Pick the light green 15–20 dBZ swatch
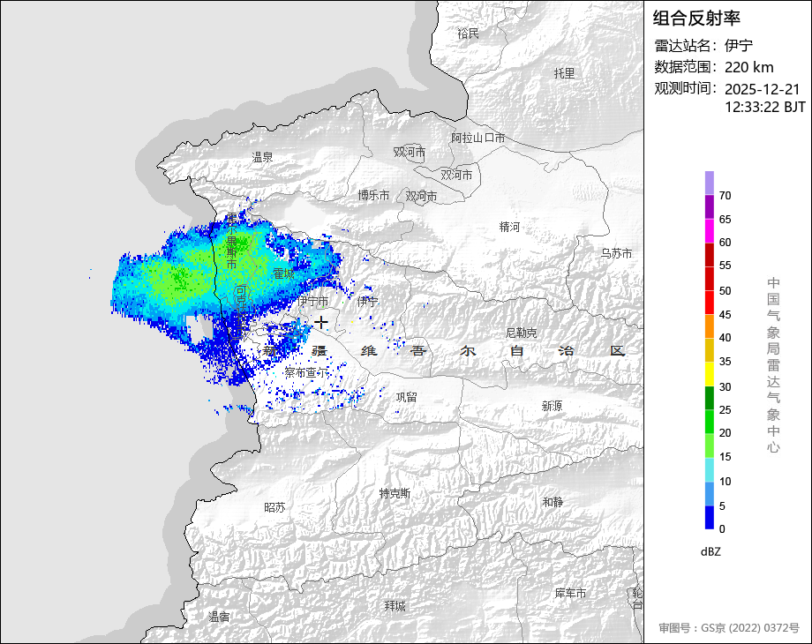Screen dimensions: 812x644 [710, 446]
